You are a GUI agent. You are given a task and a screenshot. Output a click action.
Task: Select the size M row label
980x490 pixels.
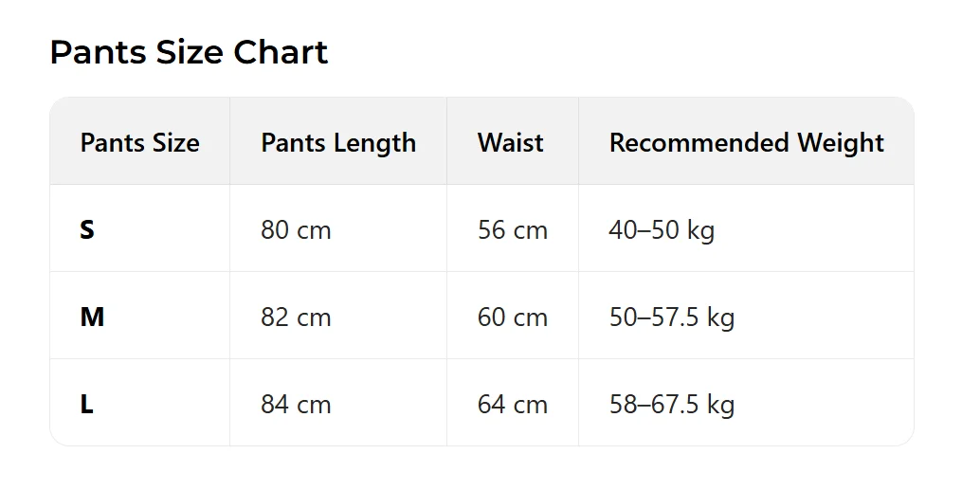pyautogui.click(x=92, y=318)
